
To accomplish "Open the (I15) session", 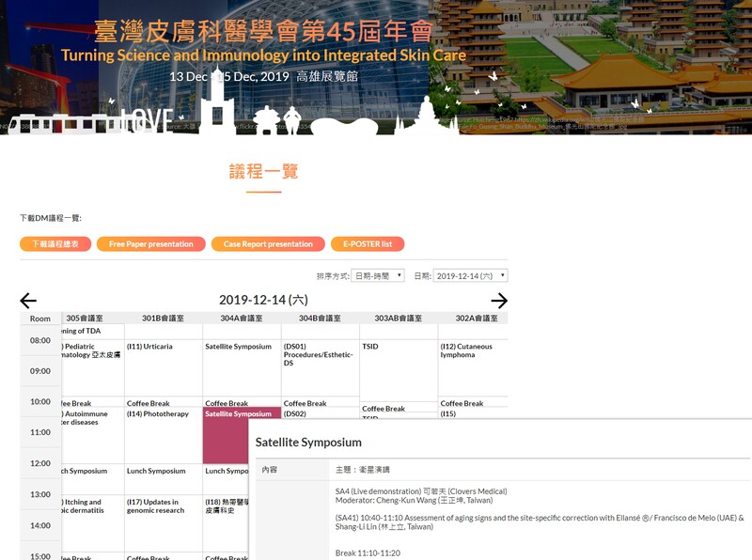I will (x=474, y=413).
